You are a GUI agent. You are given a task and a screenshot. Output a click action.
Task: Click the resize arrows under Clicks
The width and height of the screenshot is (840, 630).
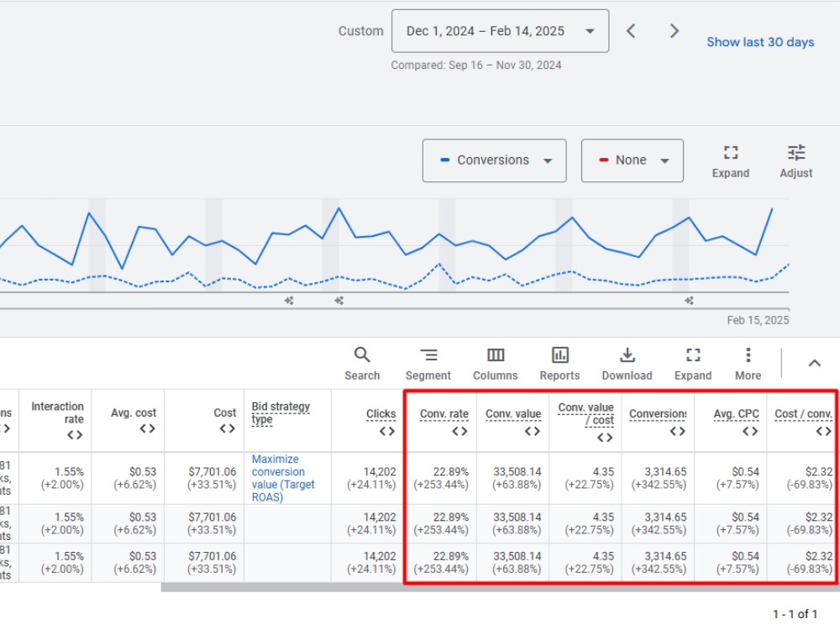(x=386, y=431)
